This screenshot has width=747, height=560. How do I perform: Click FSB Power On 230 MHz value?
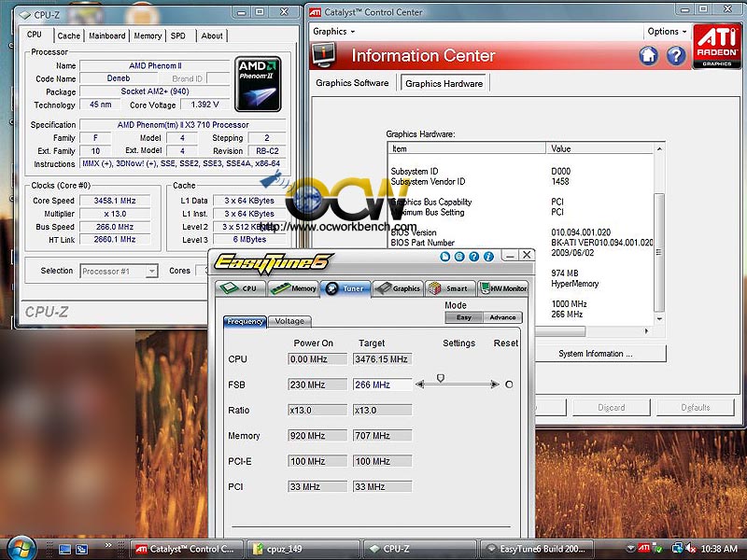[x=317, y=385]
